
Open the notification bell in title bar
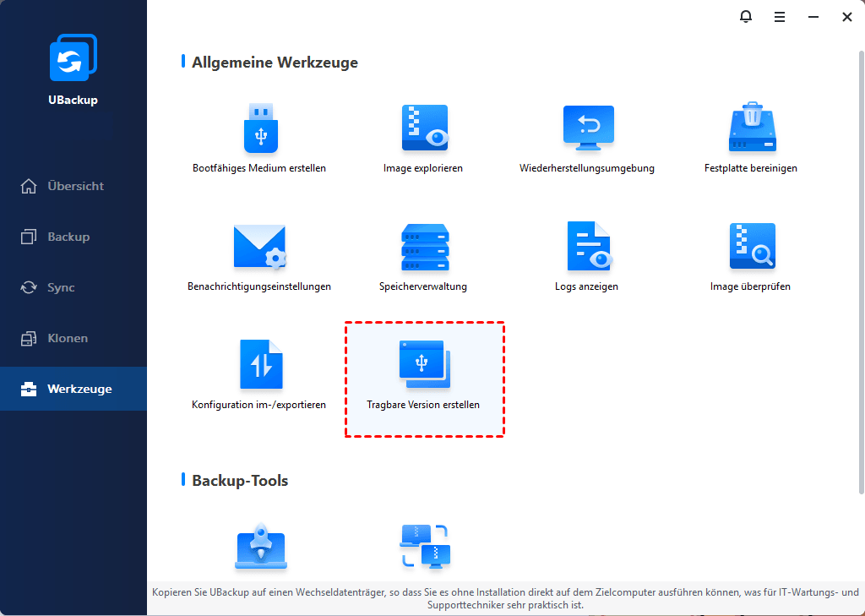point(746,17)
